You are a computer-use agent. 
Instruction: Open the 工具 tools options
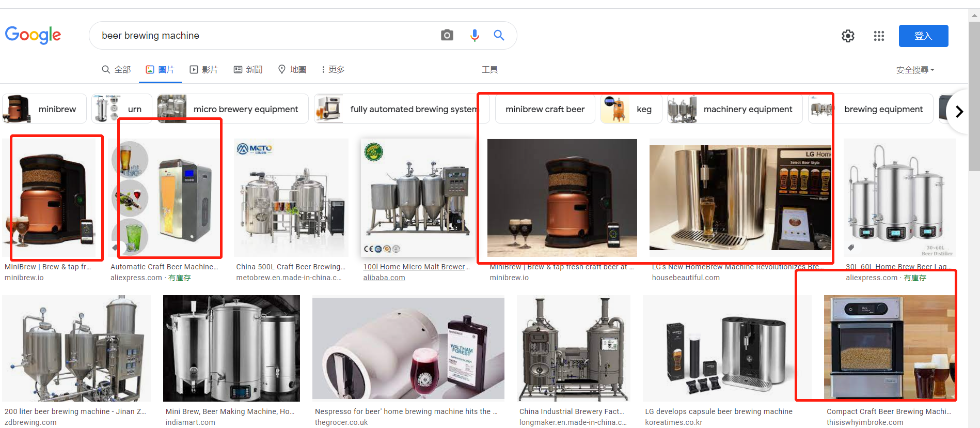489,69
